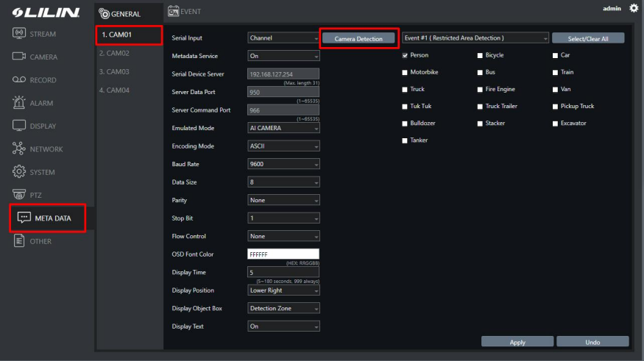Click the Server Data Port field

click(x=283, y=92)
